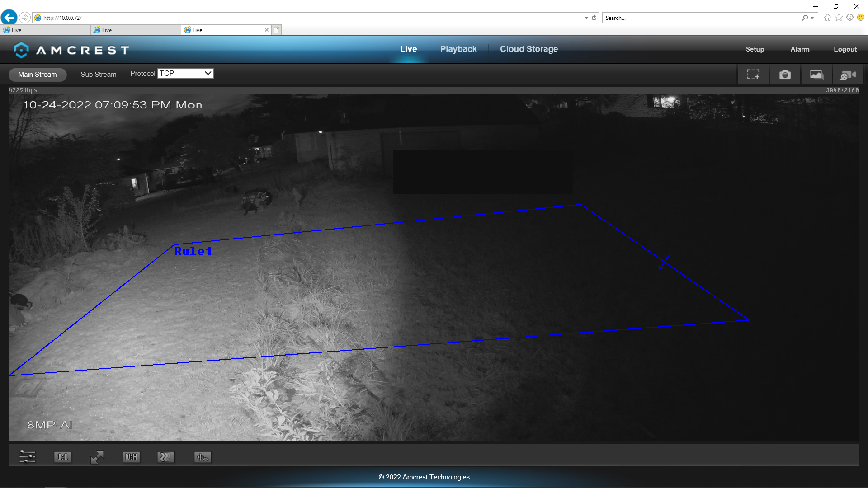Close the active Live browser tab
Image resolution: width=868 pixels, height=488 pixels.
[x=267, y=30]
